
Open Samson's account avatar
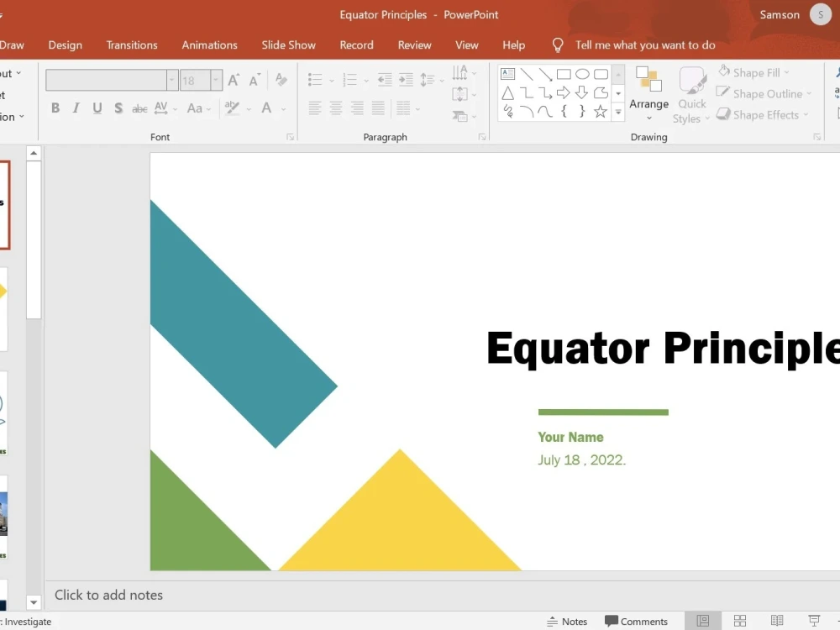(x=820, y=14)
